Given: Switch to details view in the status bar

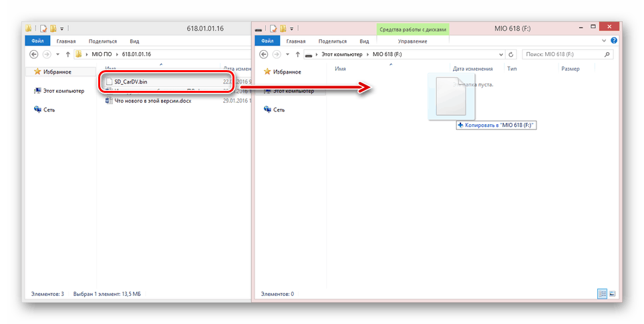Looking at the screenshot, I should pyautogui.click(x=603, y=294).
